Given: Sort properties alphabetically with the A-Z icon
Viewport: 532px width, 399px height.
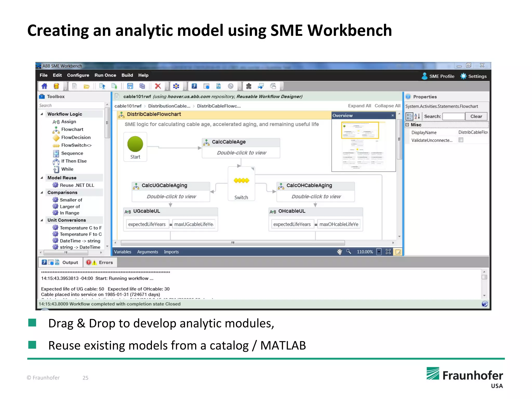Looking at the screenshot, I should (417, 116).
